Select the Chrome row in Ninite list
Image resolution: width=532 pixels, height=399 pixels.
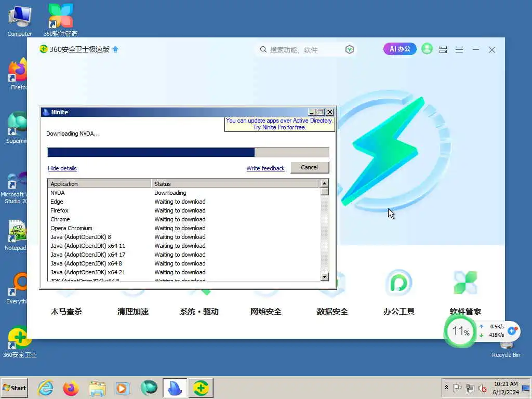[183, 219]
